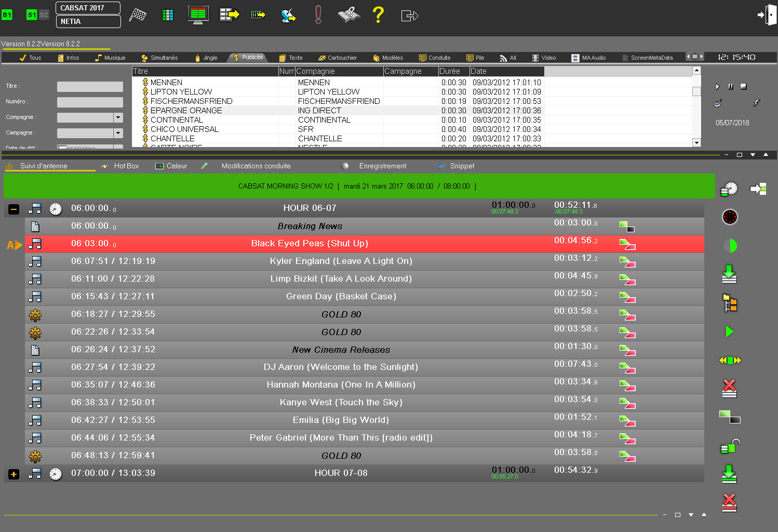Image resolution: width=778 pixels, height=532 pixels.
Task: Click the red exclamation mark alert icon
Action: 318,15
